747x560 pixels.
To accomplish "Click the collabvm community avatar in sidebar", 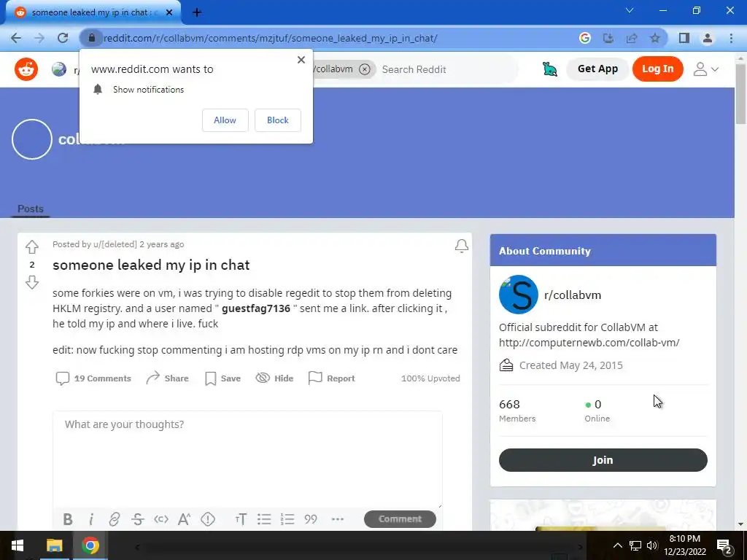I will click(x=519, y=295).
